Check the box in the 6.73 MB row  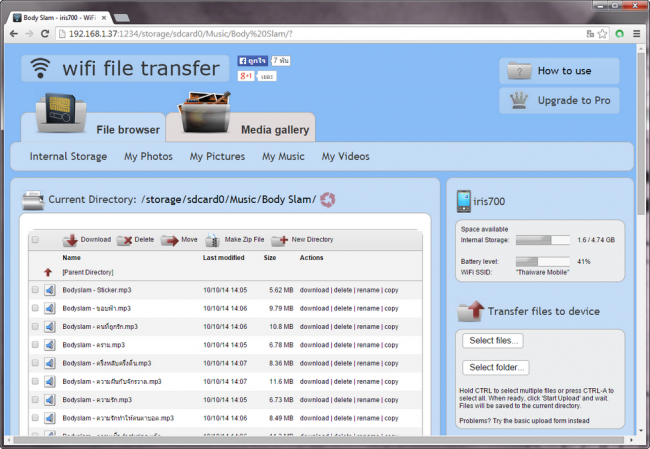pyautogui.click(x=35, y=400)
